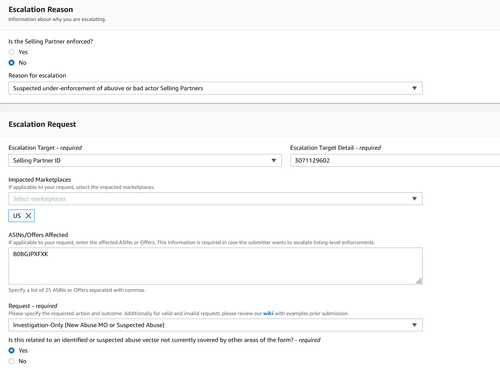Select No for abuse vector question

tap(12, 361)
